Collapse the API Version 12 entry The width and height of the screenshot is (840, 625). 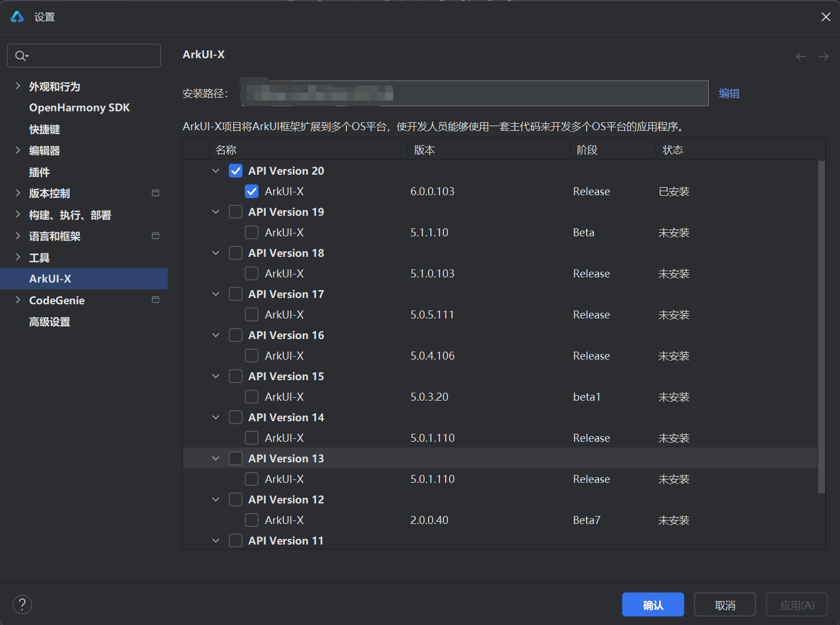pyautogui.click(x=216, y=499)
